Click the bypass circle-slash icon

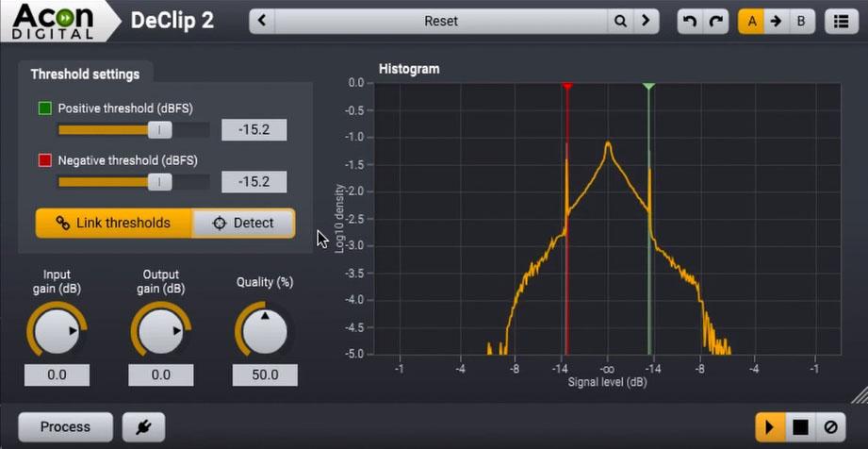pos(830,427)
